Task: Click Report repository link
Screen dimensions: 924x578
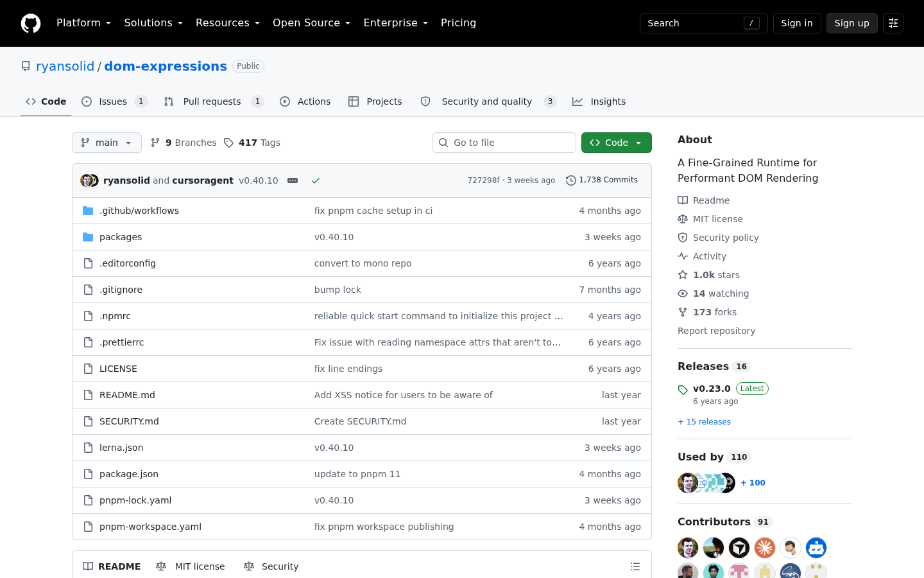Action: 716,331
